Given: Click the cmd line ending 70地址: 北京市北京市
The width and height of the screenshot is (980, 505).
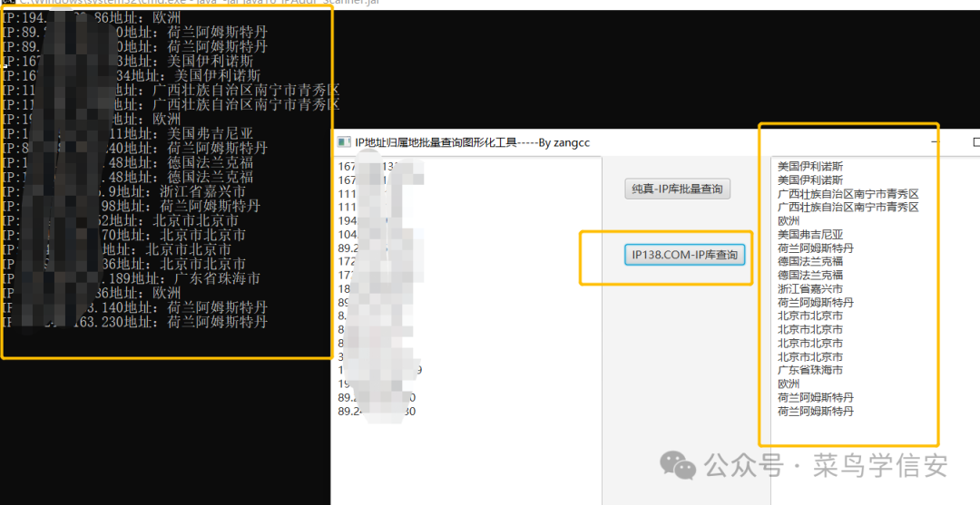Looking at the screenshot, I should 123,236.
